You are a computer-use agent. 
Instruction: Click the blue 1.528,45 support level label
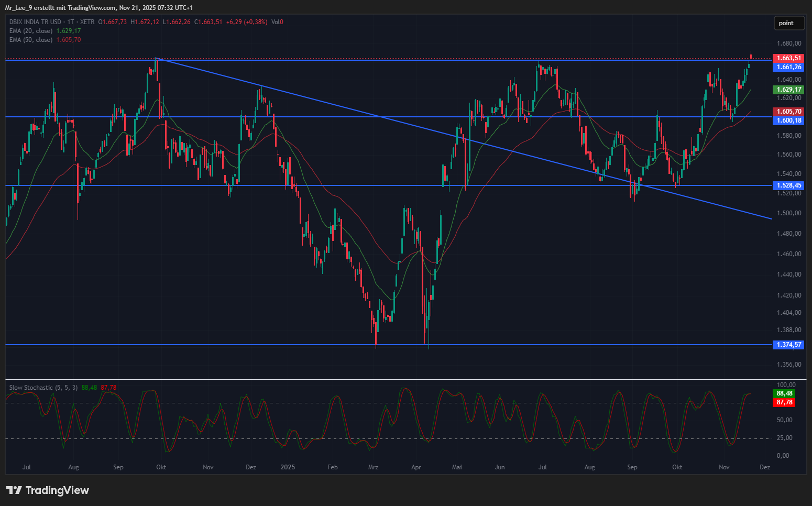click(788, 185)
